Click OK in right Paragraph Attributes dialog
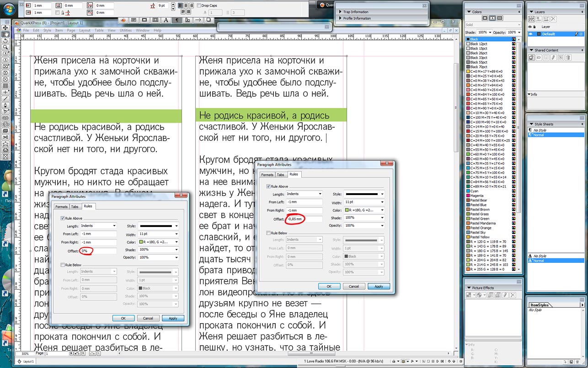Image resolution: width=588 pixels, height=368 pixels. click(329, 286)
